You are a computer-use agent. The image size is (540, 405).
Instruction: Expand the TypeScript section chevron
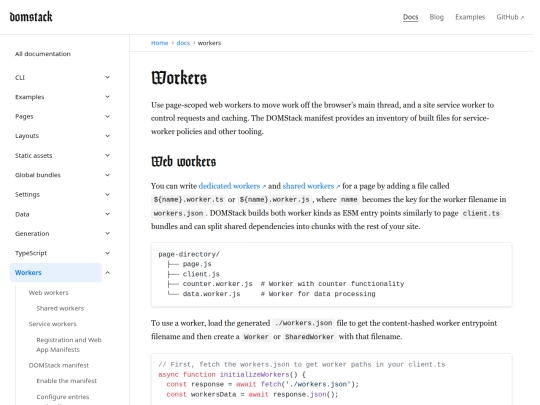coord(107,253)
